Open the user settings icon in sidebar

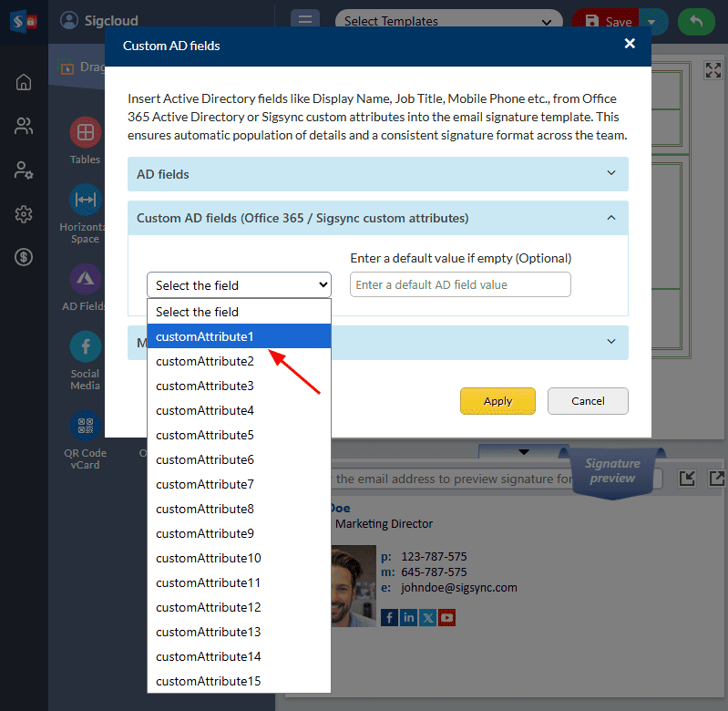tap(24, 170)
